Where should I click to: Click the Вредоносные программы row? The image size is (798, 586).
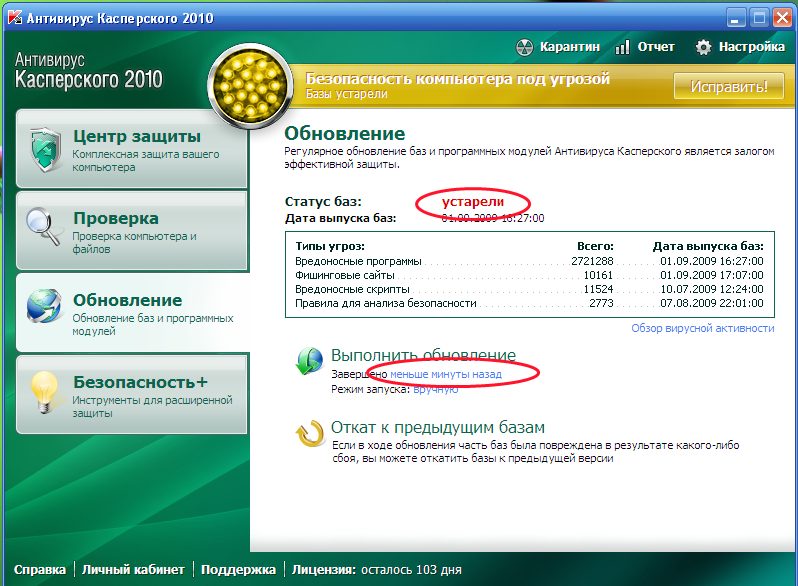[x=529, y=261]
